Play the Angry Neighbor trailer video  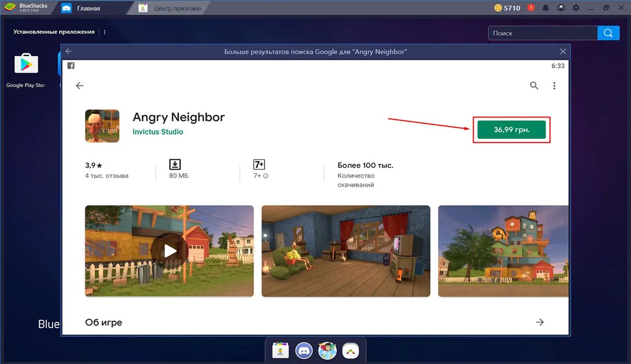coord(169,251)
